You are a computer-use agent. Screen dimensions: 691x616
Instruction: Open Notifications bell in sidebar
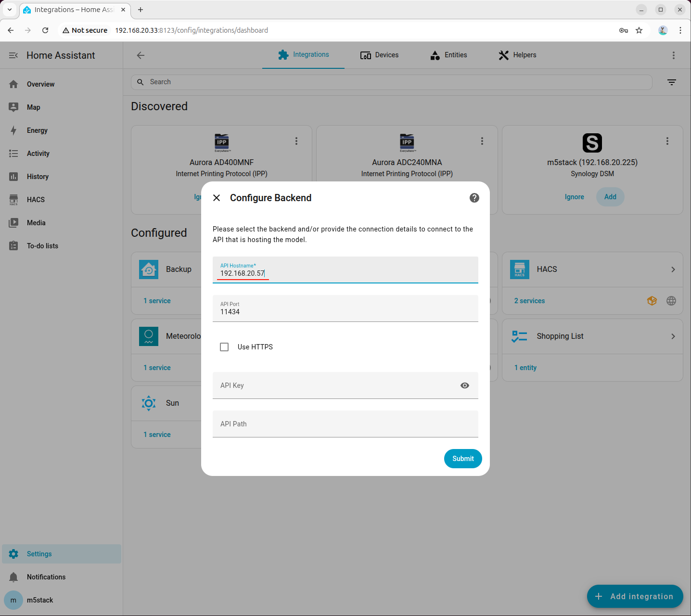[46, 577]
